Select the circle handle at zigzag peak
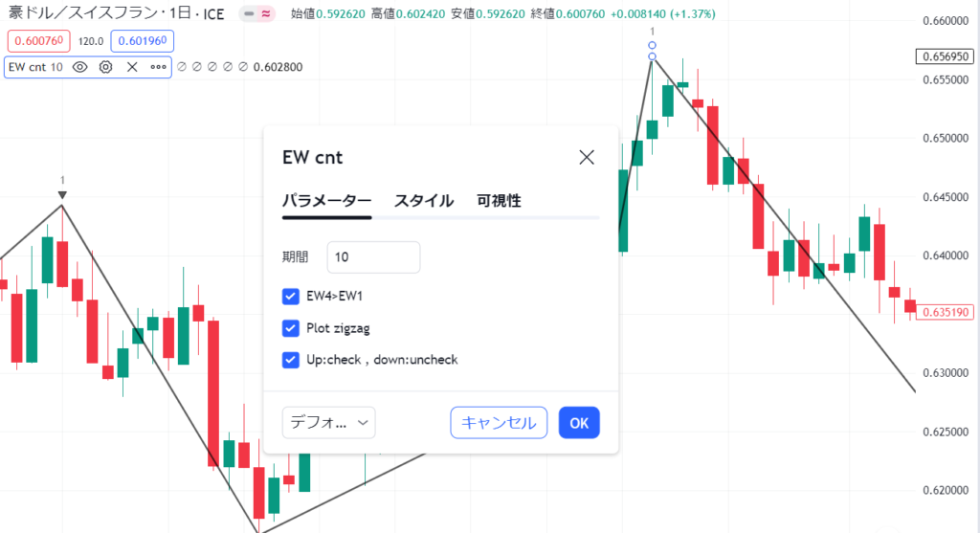The height and width of the screenshot is (533, 980). click(652, 56)
